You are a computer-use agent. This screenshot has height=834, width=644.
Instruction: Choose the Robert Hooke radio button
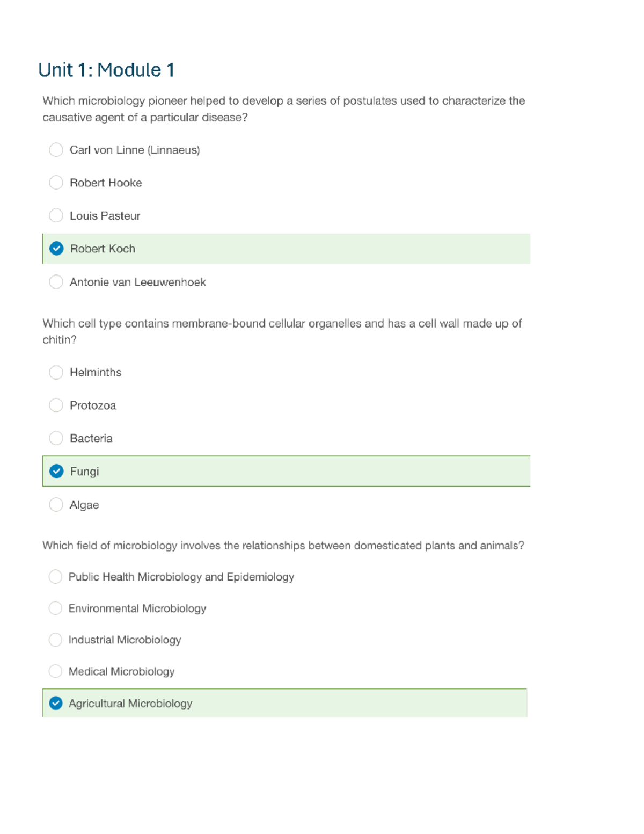click(56, 183)
